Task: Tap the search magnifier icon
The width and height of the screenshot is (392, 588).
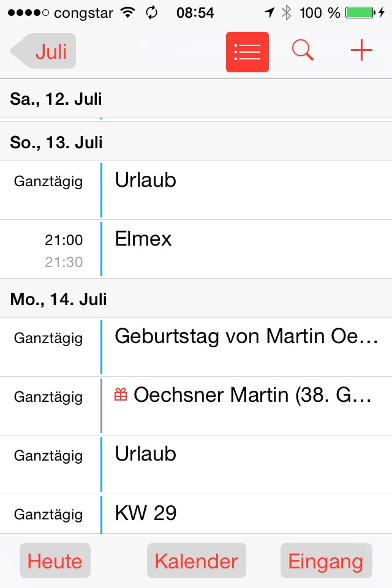Action: tap(303, 51)
